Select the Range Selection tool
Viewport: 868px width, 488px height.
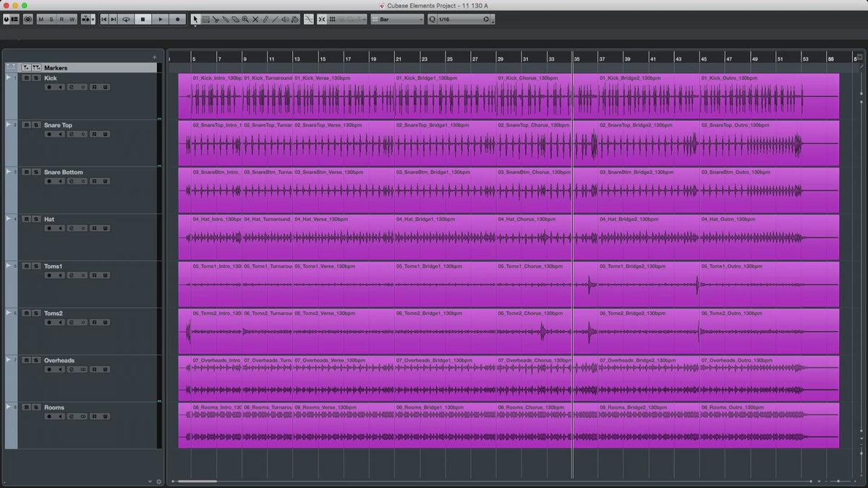[x=205, y=20]
